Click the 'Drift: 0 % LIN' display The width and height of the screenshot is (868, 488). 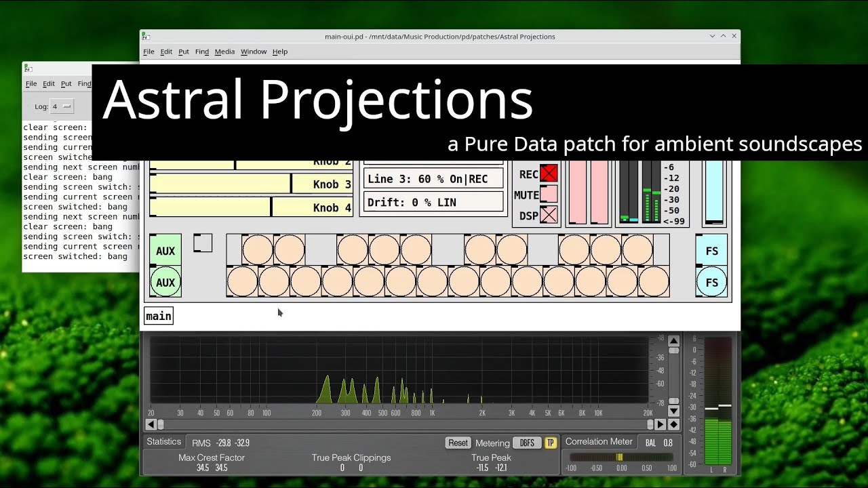pyautogui.click(x=434, y=202)
